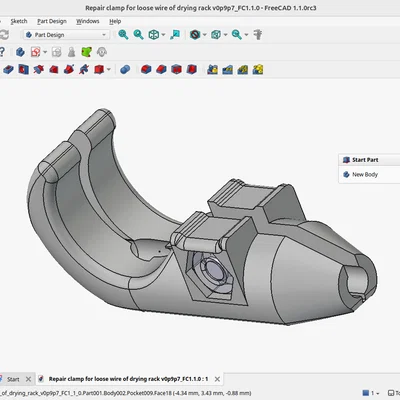
Task: Click Start Part in the side panel
Action: pyautogui.click(x=365, y=160)
